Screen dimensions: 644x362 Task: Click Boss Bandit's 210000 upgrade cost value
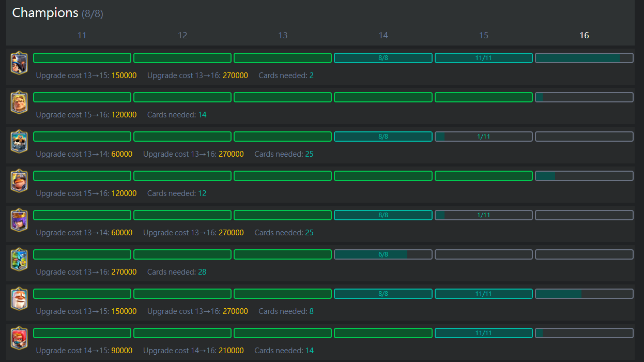[231, 351]
